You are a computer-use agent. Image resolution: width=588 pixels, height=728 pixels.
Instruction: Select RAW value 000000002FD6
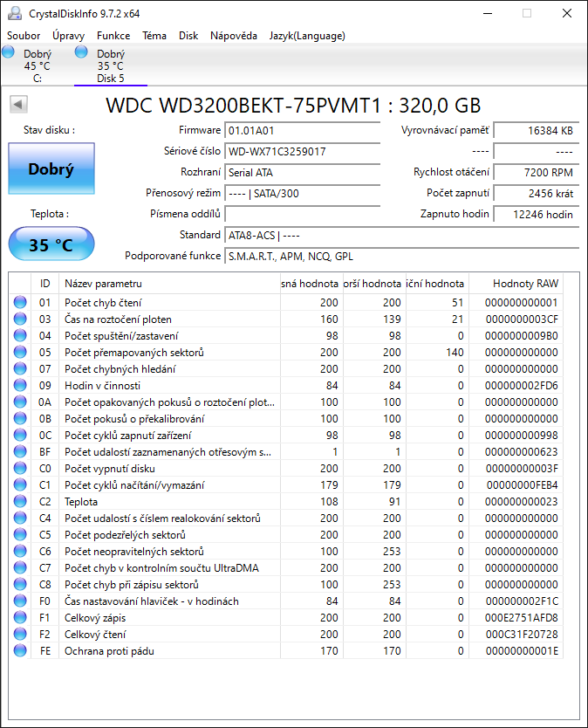[521, 385]
